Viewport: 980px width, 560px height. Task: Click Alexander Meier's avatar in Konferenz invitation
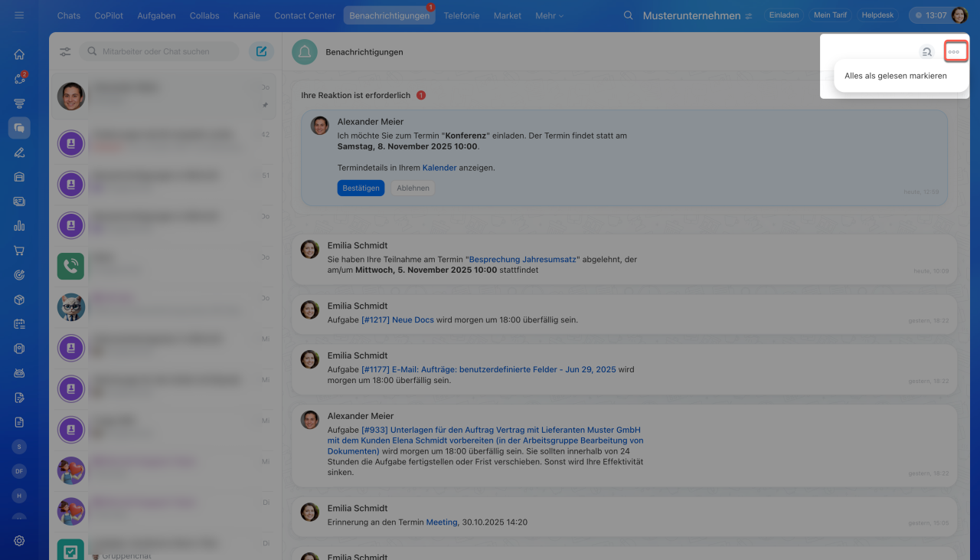(319, 126)
